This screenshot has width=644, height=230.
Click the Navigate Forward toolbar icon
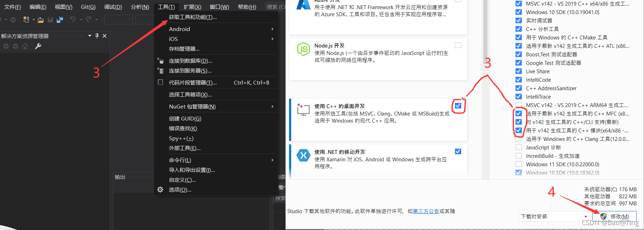click(x=13, y=20)
